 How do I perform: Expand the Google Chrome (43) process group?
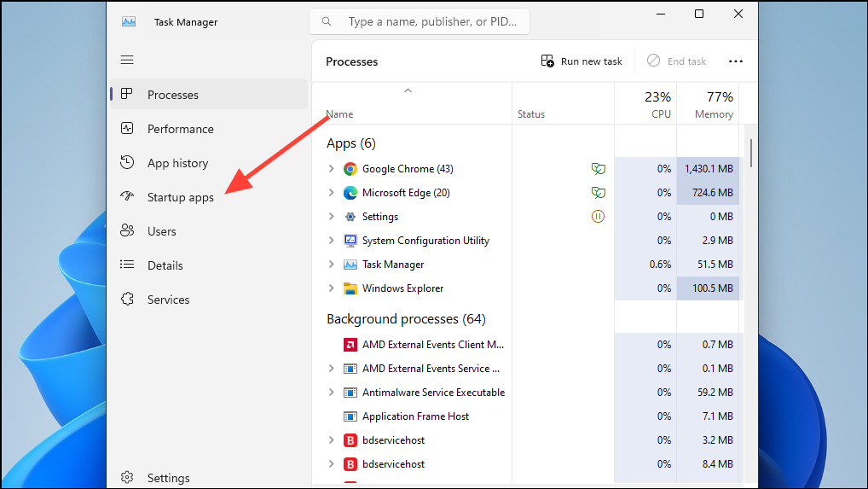click(x=331, y=168)
